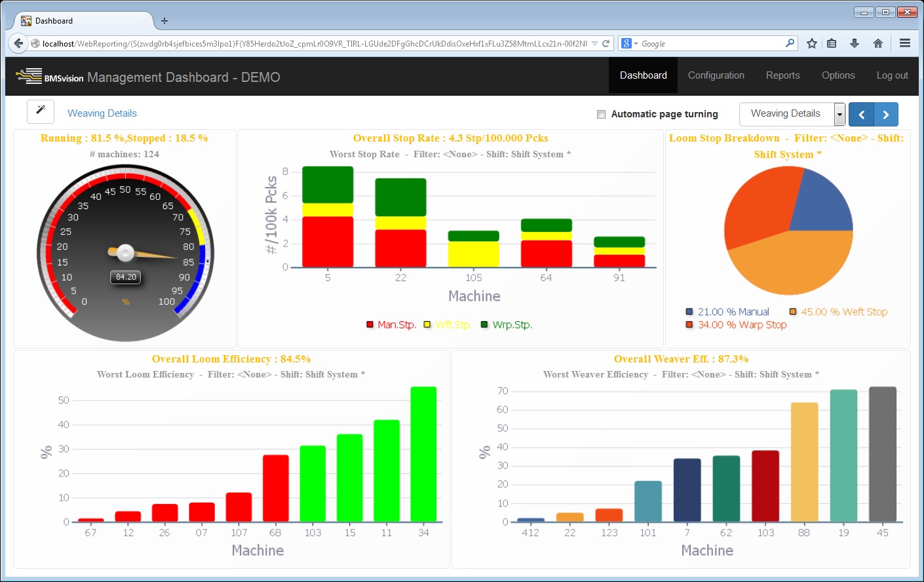Click the gauge value 84.20 readout
924x582 pixels.
[126, 277]
